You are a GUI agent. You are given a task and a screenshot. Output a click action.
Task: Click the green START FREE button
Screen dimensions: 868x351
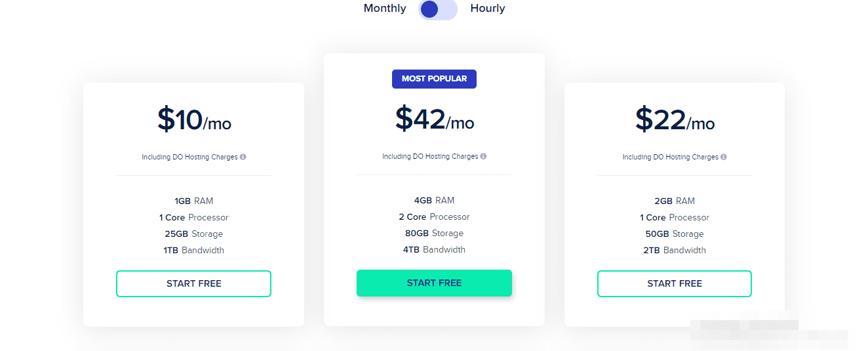(x=434, y=283)
